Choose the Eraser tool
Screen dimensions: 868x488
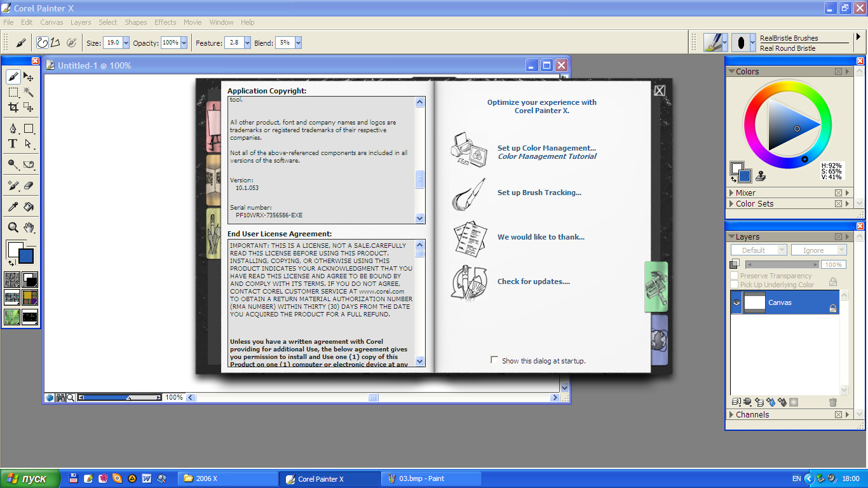(29, 186)
